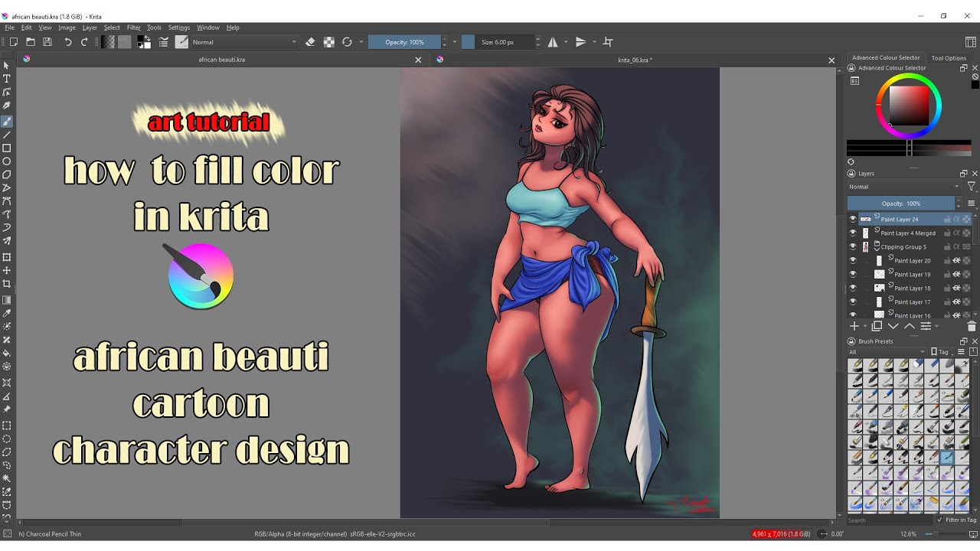Select the Ellipse tool
This screenshot has width=980, height=551.
(7, 161)
